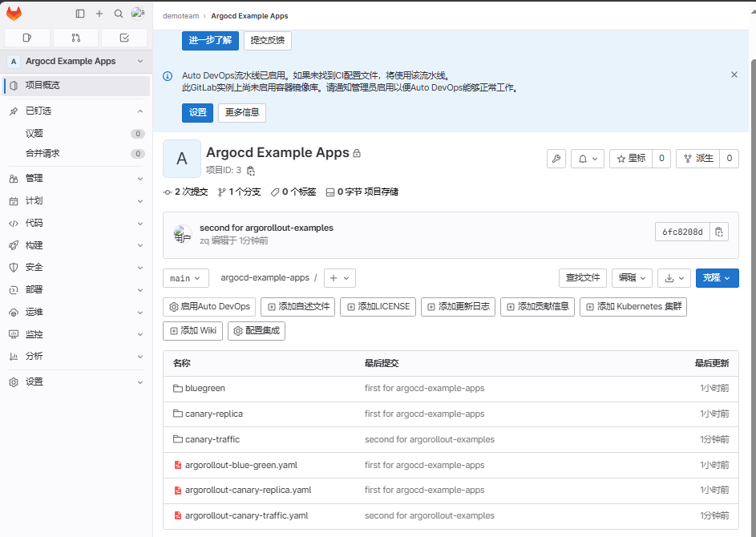Open the user avatar menu in top bar
The height and width of the screenshot is (537, 756).
point(138,14)
